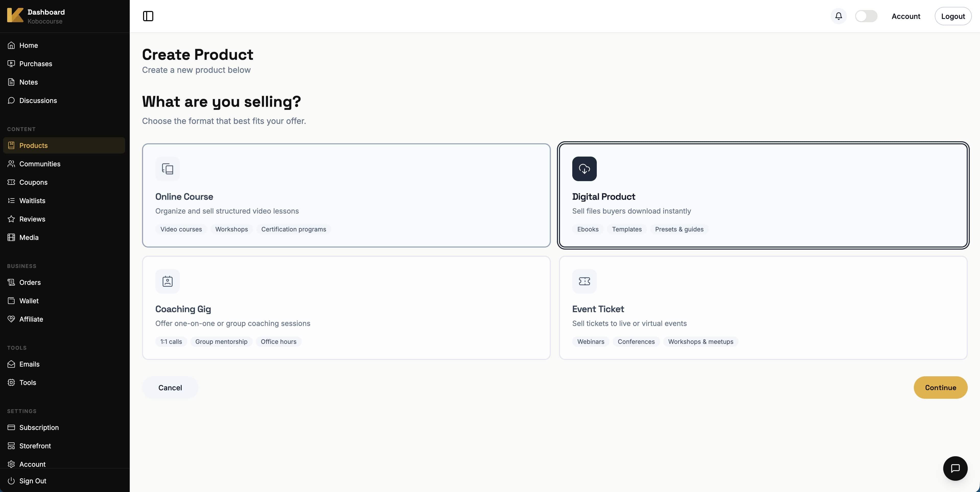Select the Event Ticket card title

[x=598, y=309]
